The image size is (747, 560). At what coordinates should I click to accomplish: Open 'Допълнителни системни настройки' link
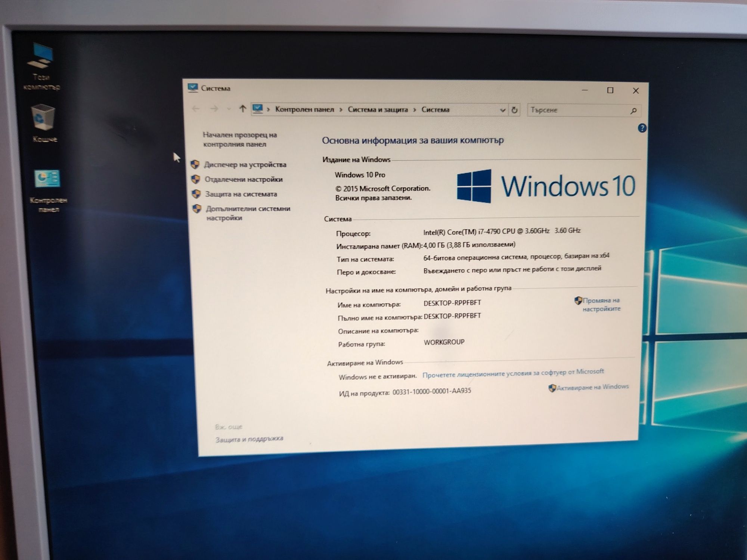(x=248, y=213)
